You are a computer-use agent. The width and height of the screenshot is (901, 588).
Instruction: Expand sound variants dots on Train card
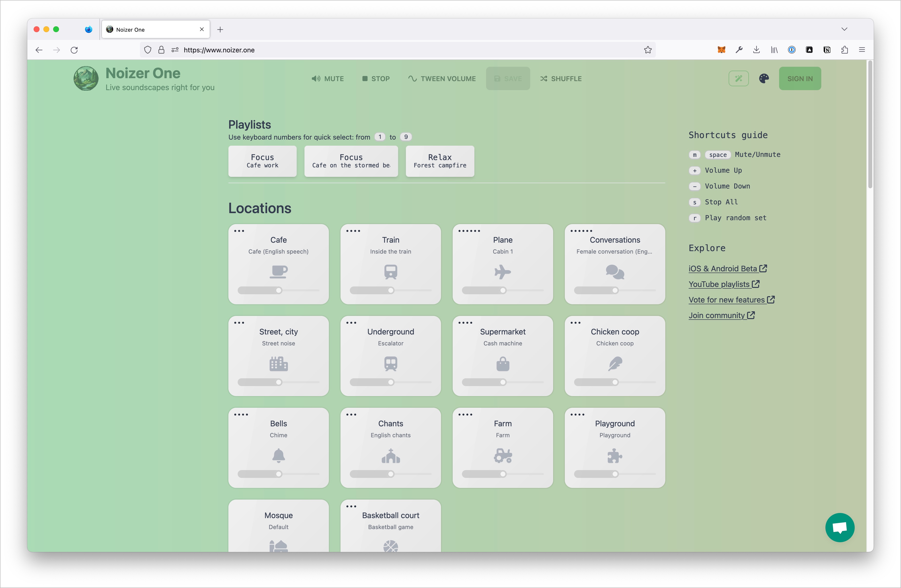coord(353,231)
